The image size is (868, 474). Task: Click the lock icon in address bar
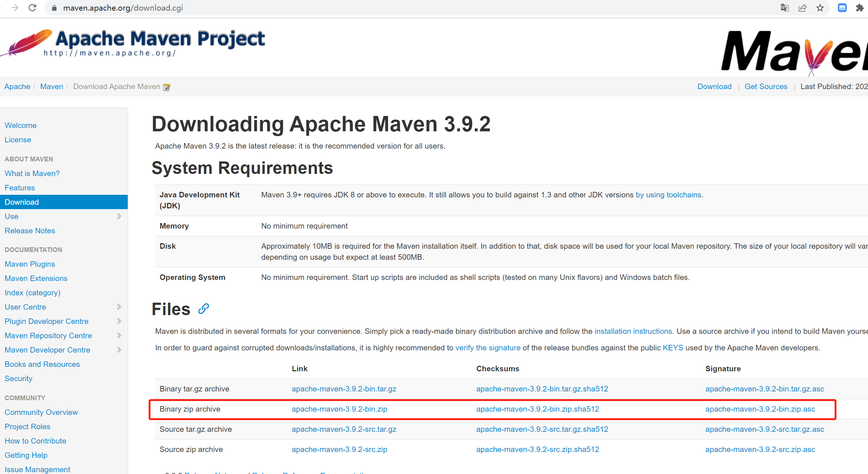54,8
